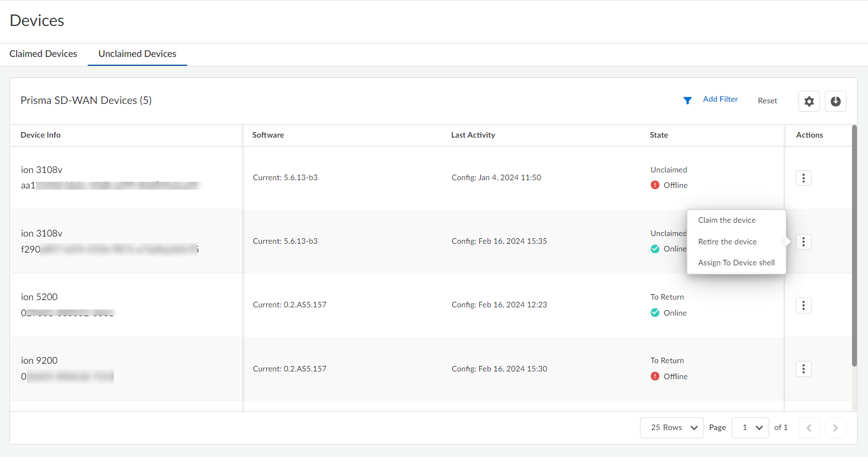The height and width of the screenshot is (461, 868).
Task: Click Config: Feb 16, 2024 15:30
Action: pos(499,369)
